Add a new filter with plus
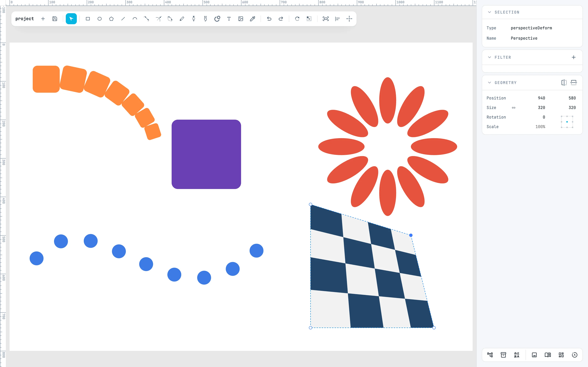 click(x=574, y=57)
